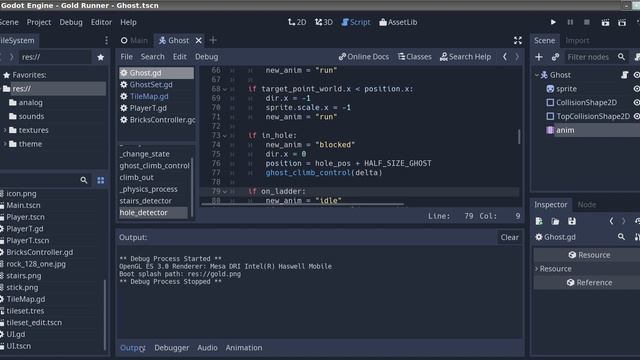Click the filter nodes search icon
Image resolution: width=640 pixels, height=360 pixels.
[621, 57]
